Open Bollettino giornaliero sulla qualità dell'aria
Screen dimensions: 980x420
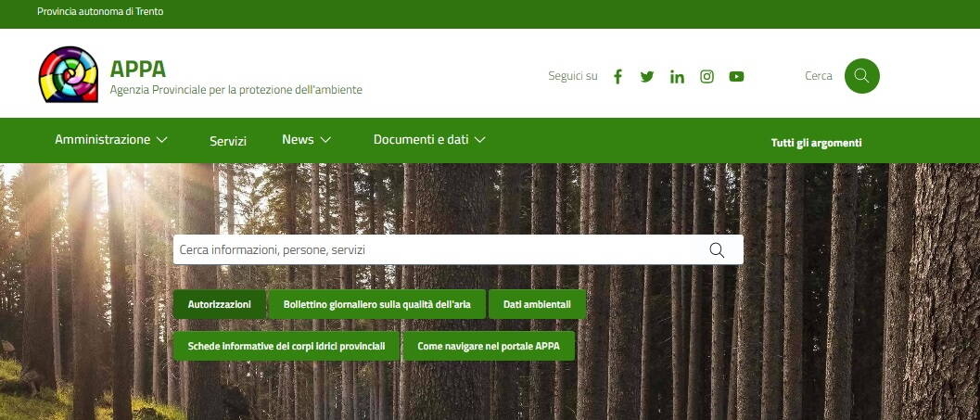376,304
